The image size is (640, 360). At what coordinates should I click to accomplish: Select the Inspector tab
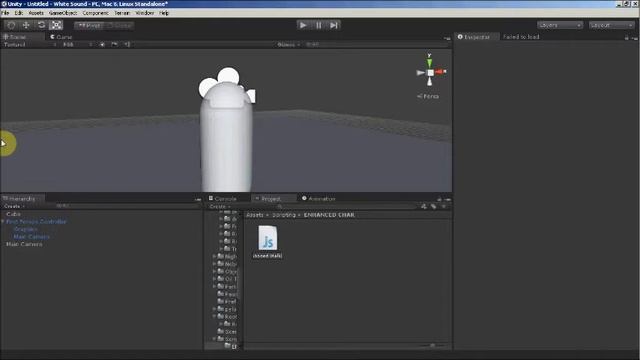click(x=476, y=37)
